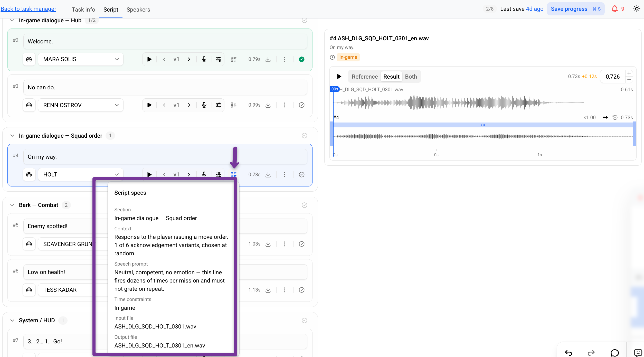Record microphone for line #3
The height and width of the screenshot is (357, 644).
[204, 105]
